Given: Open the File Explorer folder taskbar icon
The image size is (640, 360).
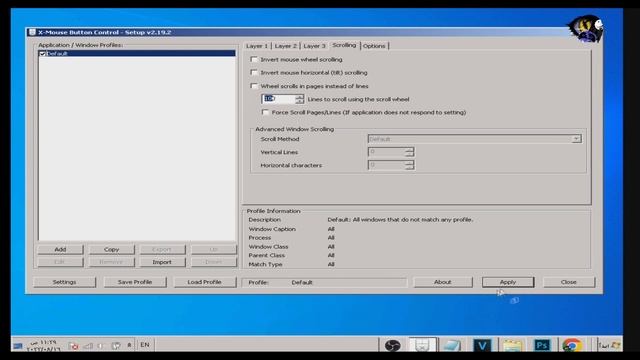Looking at the screenshot, I should pos(512,345).
